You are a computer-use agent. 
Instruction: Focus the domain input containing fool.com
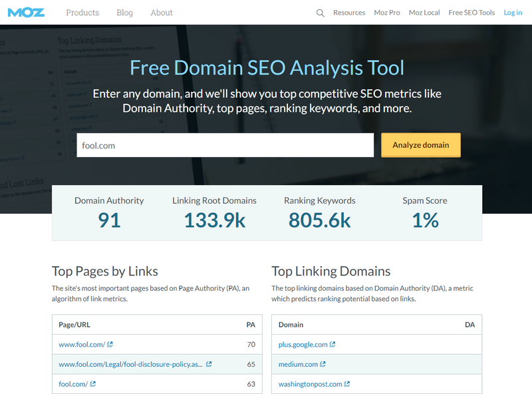point(225,145)
